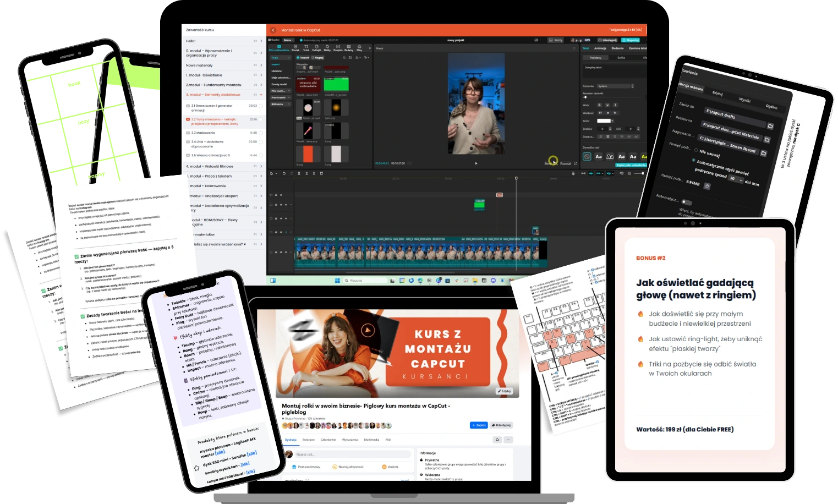The height and width of the screenshot is (504, 838).
Task: Mark lesson 3.4 Linie as complete
Action: pos(261,142)
